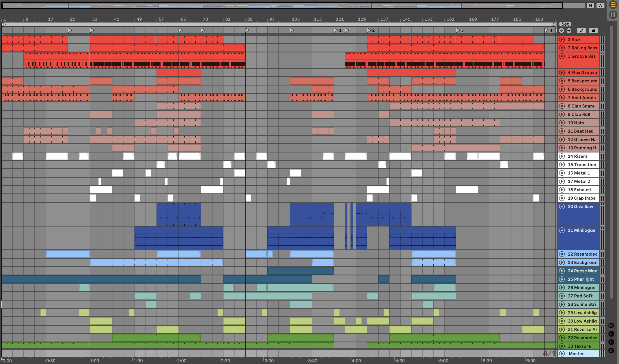This screenshot has height=364, width=619.
Task: Click Optimize Arrangement Width W button
Action: click(600, 6)
